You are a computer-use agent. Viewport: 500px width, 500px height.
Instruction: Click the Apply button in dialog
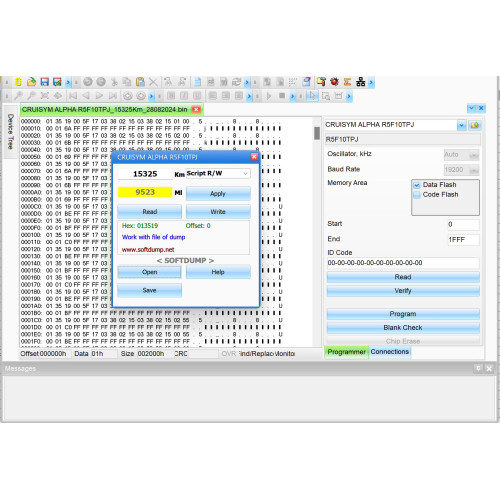click(218, 194)
